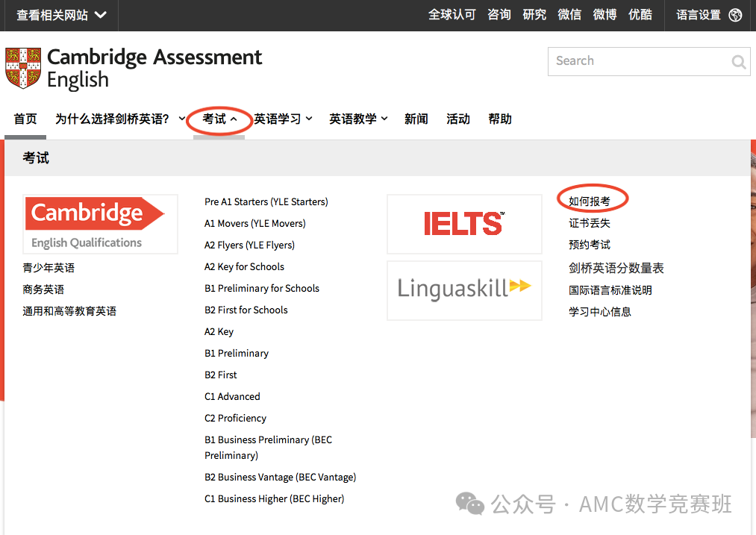The width and height of the screenshot is (756, 535).
Task: Open the Linguaskill logo tile
Action: coord(464,290)
